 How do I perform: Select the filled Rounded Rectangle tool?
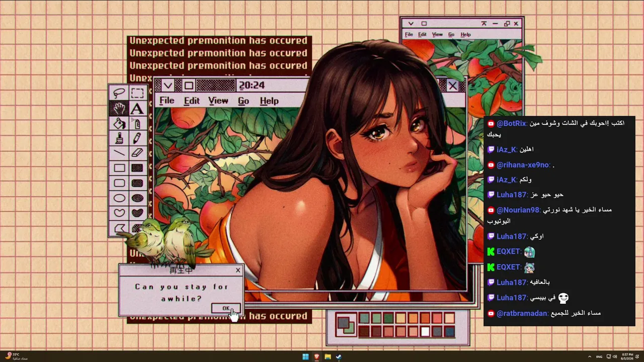coord(137,183)
